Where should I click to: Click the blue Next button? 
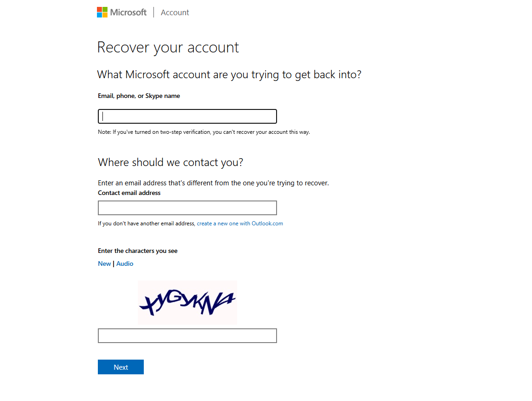tap(121, 367)
